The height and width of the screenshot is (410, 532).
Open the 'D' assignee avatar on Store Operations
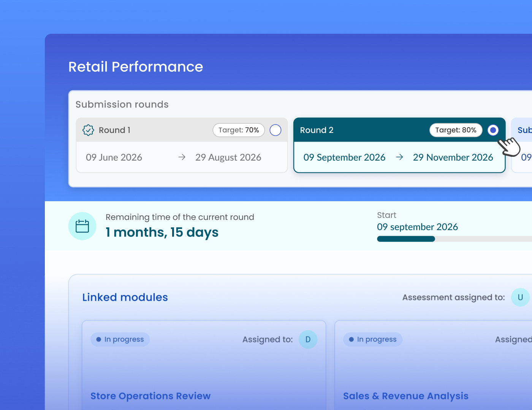[x=308, y=339]
